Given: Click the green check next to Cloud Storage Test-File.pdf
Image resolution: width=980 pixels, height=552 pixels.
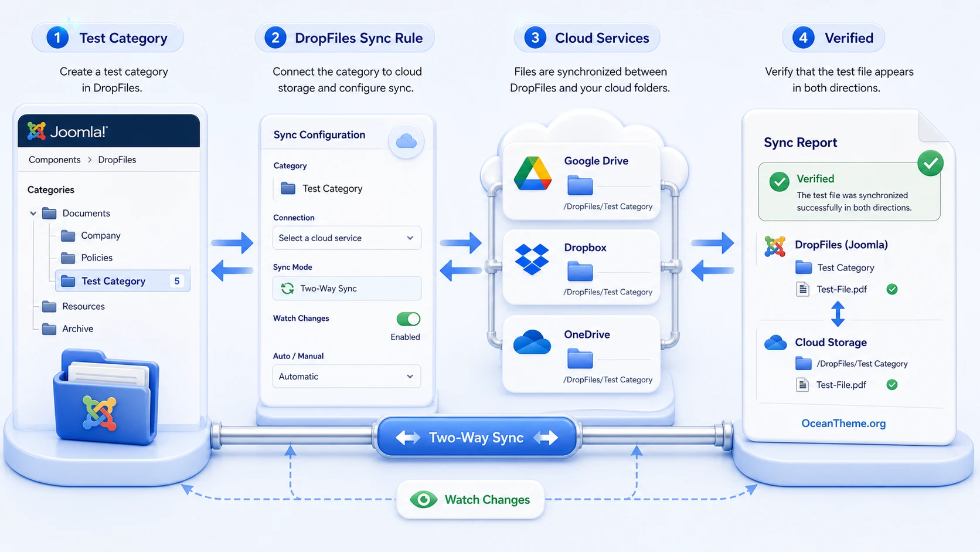Looking at the screenshot, I should [x=892, y=385].
